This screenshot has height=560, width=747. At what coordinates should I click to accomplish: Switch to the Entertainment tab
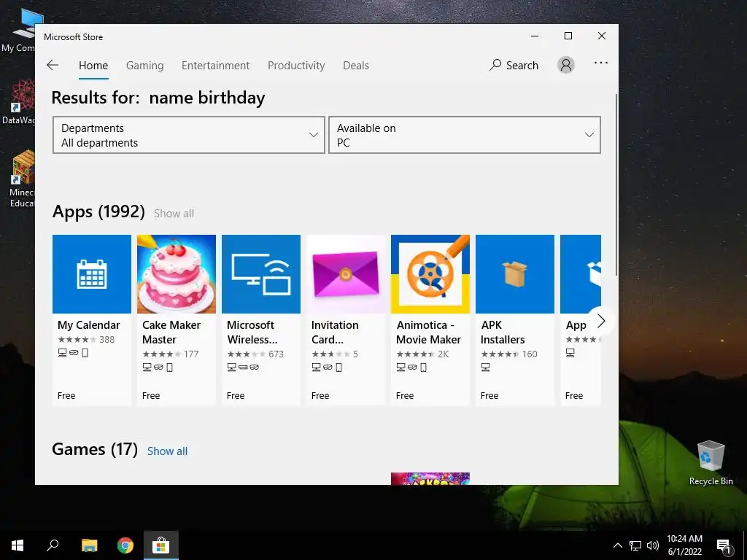click(x=215, y=65)
